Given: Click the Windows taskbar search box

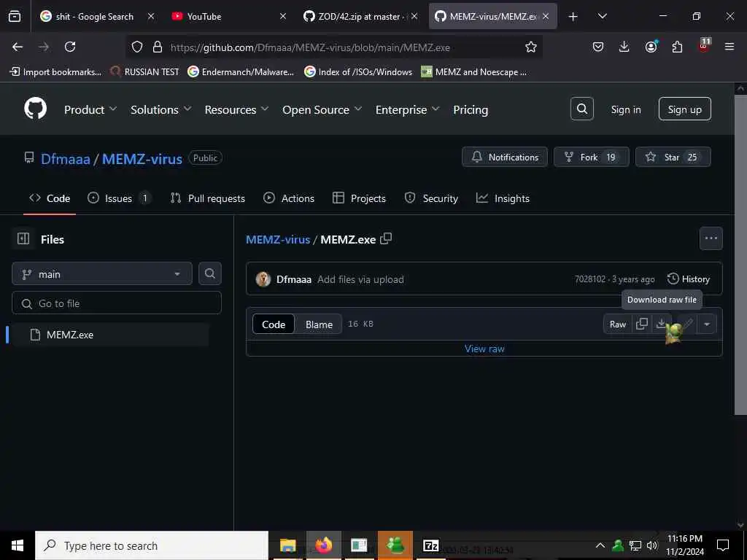Looking at the screenshot, I should (x=152, y=545).
